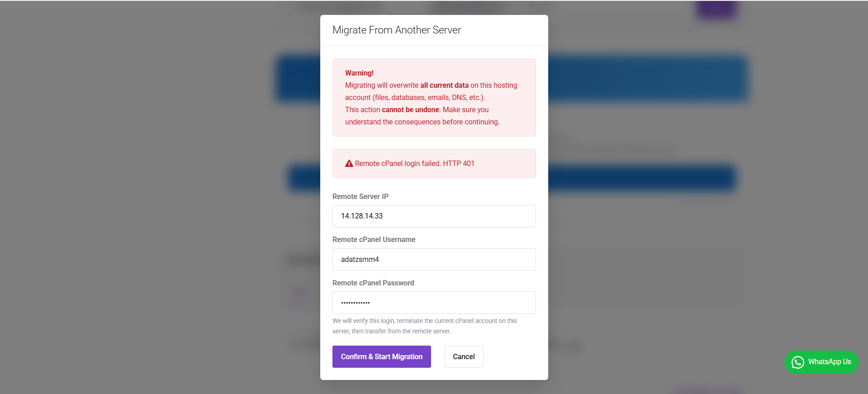Click the Remote cPanel login failed message
Viewport: 868px width, 394px height.
414,164
